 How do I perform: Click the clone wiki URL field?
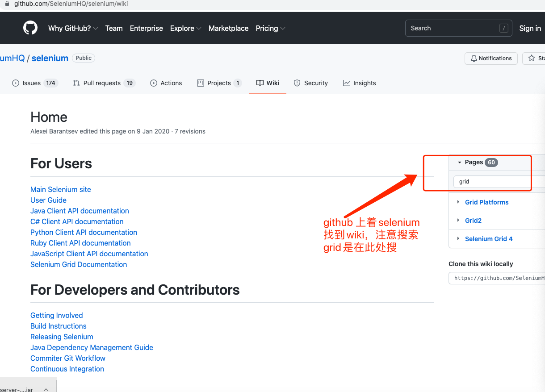pyautogui.click(x=497, y=278)
